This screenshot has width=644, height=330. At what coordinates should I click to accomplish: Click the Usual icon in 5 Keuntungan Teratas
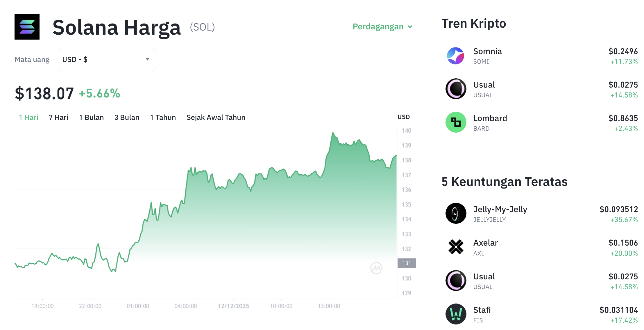pos(456,281)
